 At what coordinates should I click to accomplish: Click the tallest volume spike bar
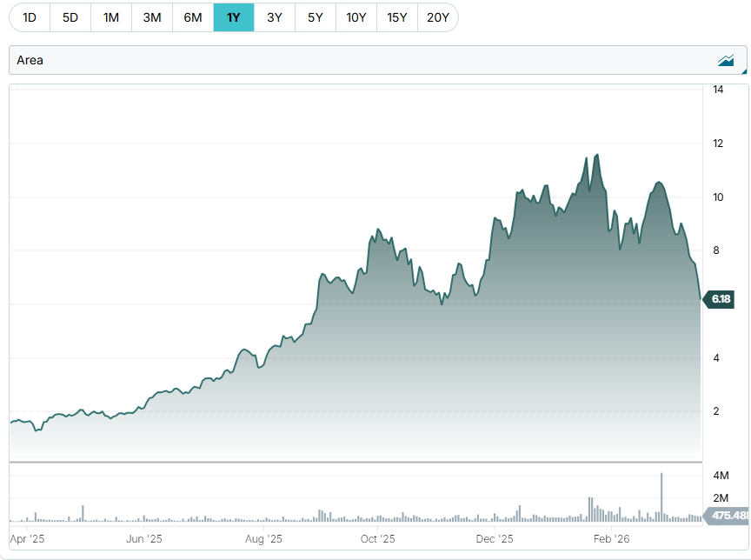661,497
